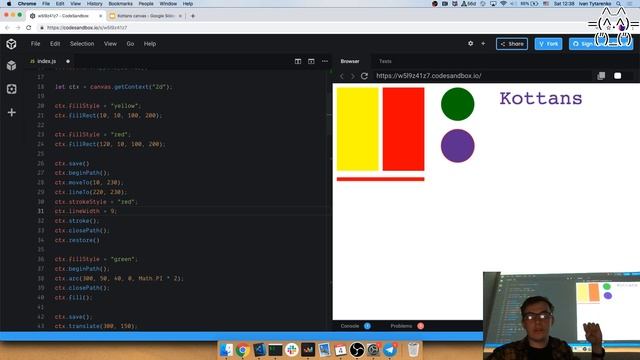Close the CodeSandbox Chrome tab
Screen dimensions: 640x360
100,16
